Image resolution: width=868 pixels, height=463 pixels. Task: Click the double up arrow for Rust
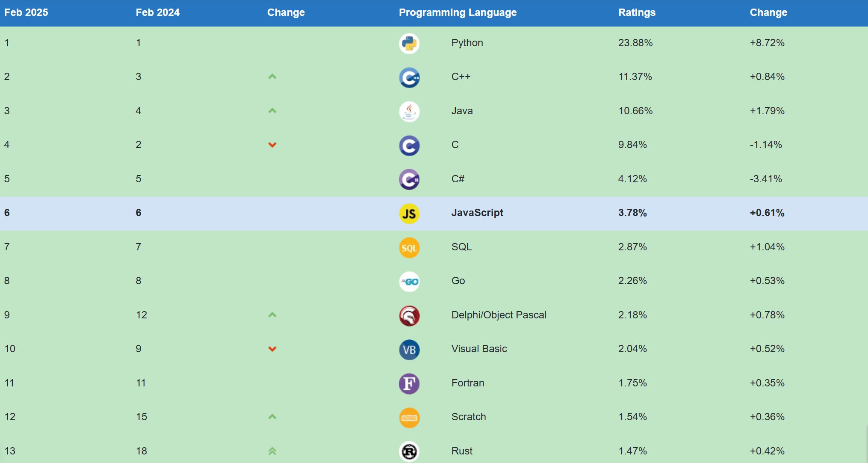[x=272, y=451]
